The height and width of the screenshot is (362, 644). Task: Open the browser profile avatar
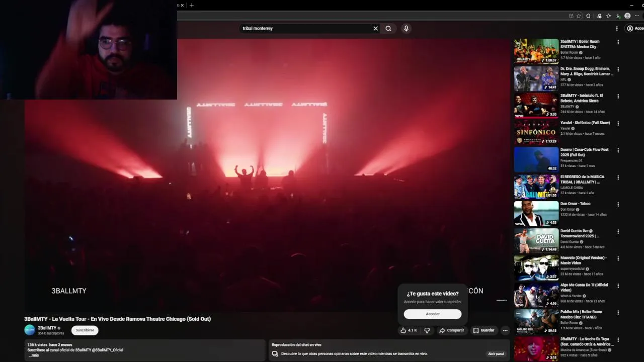[627, 16]
